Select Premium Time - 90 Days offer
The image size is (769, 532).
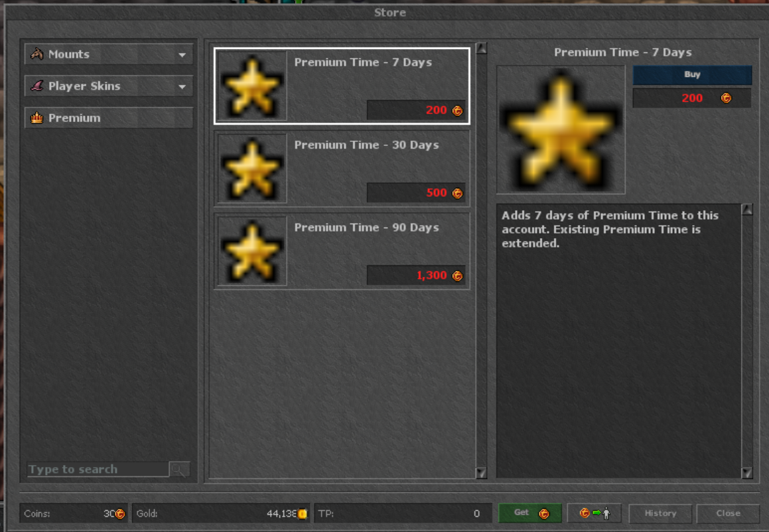342,251
